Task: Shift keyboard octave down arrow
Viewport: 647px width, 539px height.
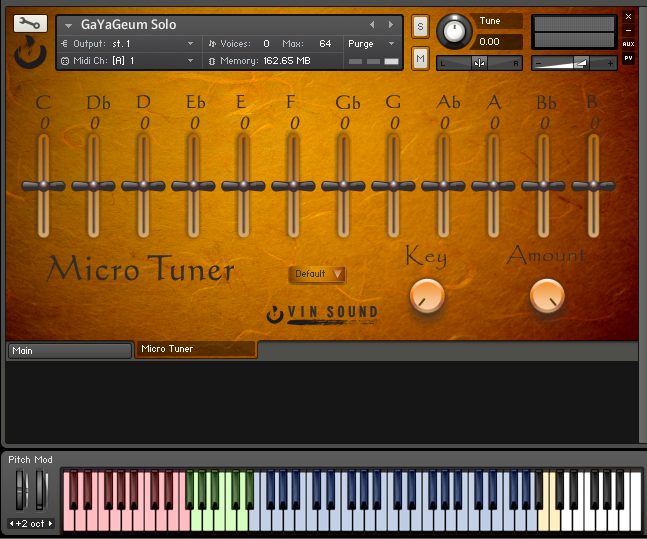Action: click(12, 523)
